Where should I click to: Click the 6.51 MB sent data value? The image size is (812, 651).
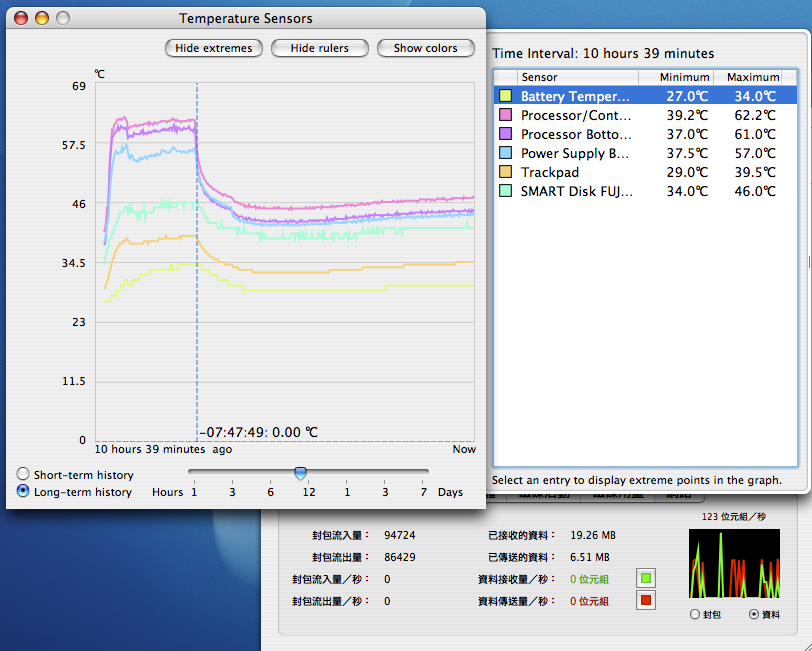click(590, 557)
